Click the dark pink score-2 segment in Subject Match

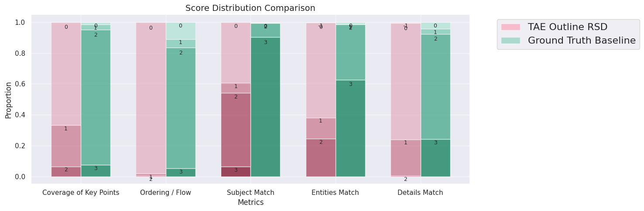(x=236, y=131)
